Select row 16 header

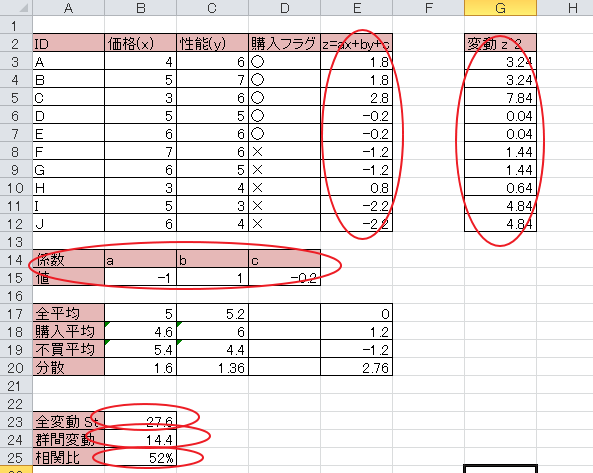pos(16,295)
